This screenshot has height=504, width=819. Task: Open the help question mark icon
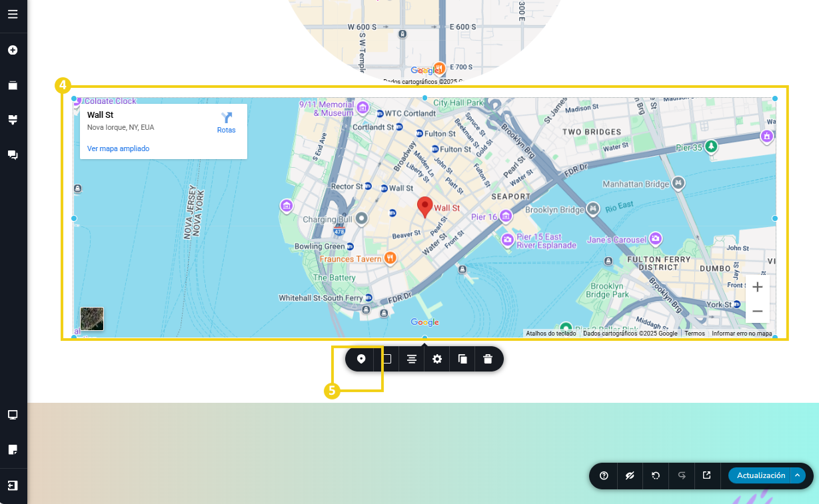click(x=604, y=475)
